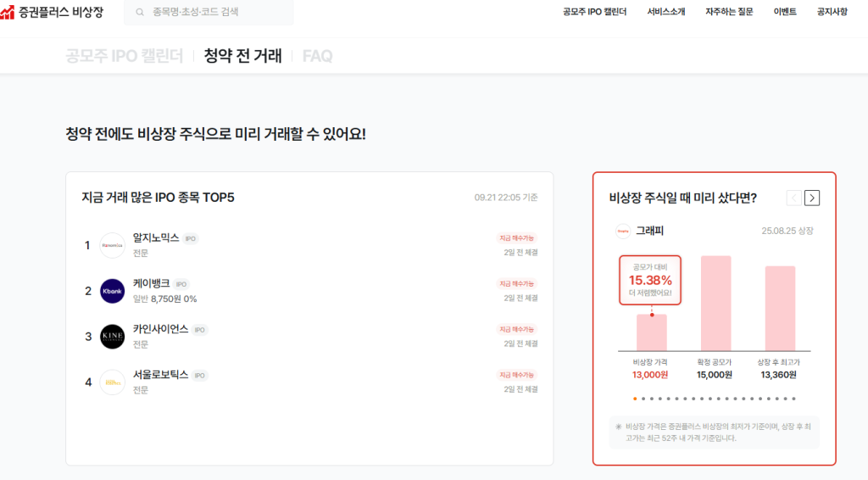The width and height of the screenshot is (868, 480).
Task: Click 지금 매수가능 badge for 알지노믹스
Action: pos(516,238)
